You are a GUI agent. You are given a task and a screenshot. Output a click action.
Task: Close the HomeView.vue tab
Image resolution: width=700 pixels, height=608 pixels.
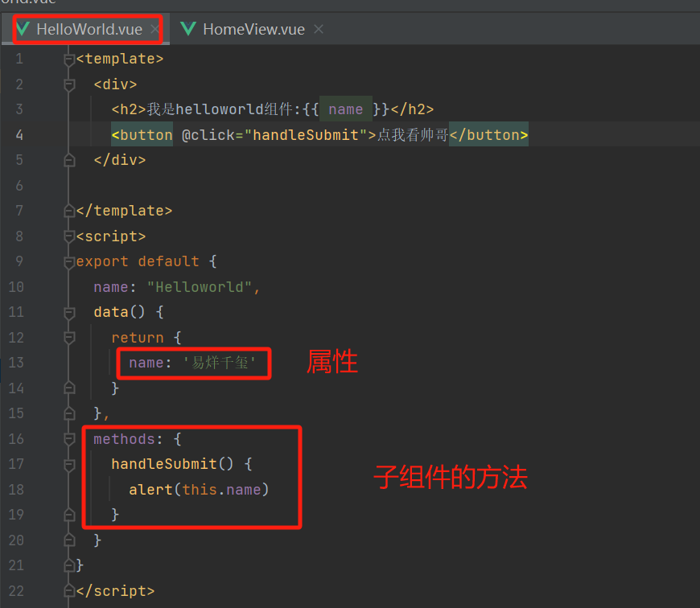(319, 30)
